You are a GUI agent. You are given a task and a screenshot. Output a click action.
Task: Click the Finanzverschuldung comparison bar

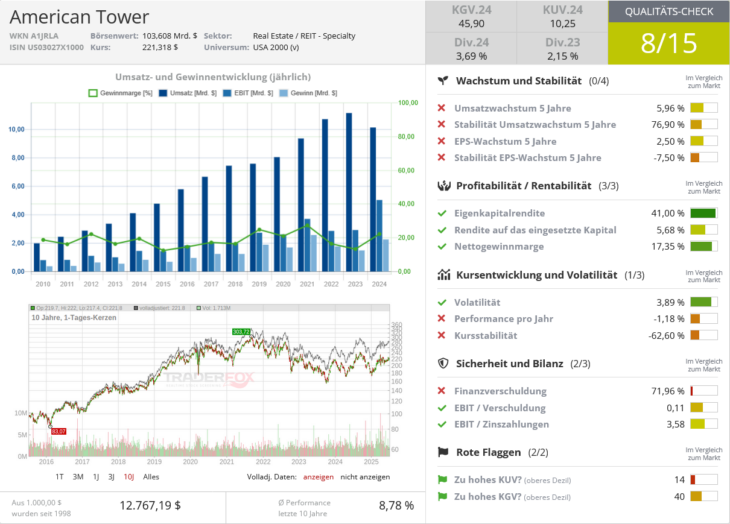(703, 391)
